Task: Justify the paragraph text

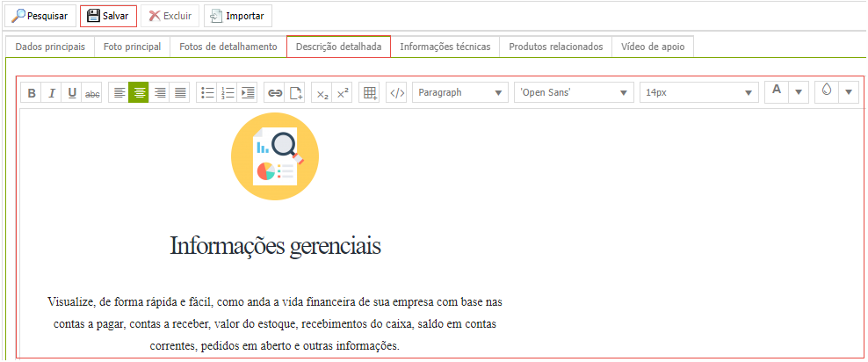Action: (180, 93)
